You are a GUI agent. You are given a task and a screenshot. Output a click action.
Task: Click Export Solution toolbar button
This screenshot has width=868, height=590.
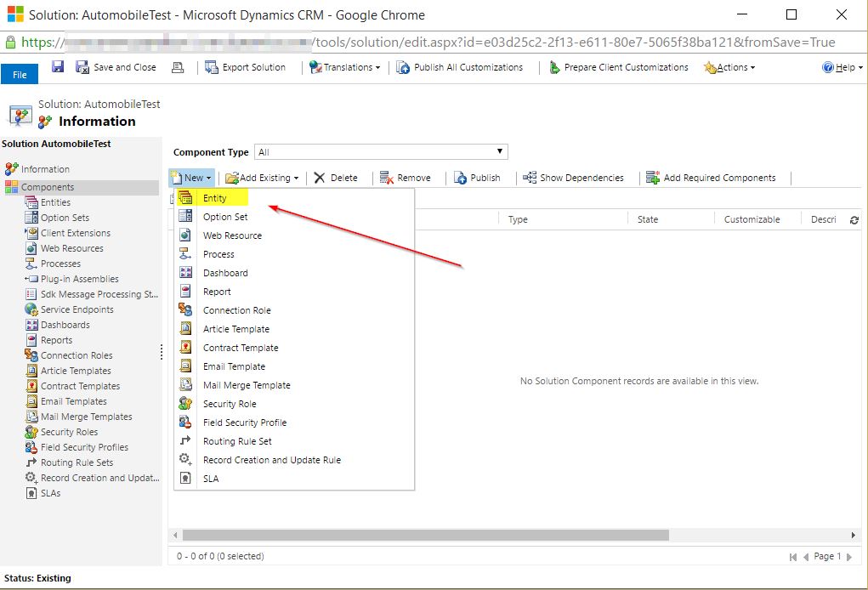tap(246, 67)
